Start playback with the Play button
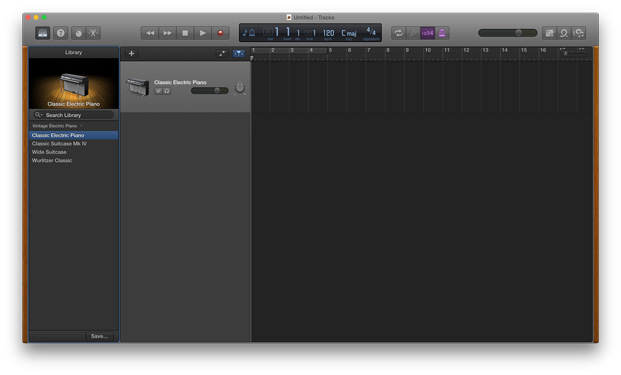 click(x=202, y=33)
